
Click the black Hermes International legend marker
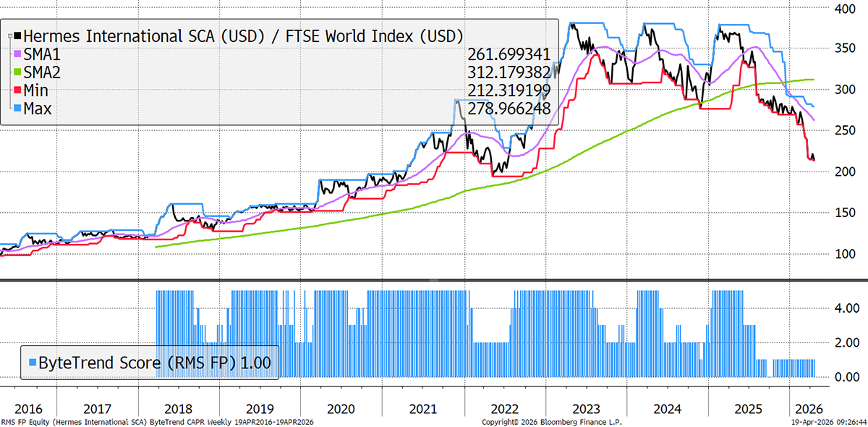coord(18,36)
